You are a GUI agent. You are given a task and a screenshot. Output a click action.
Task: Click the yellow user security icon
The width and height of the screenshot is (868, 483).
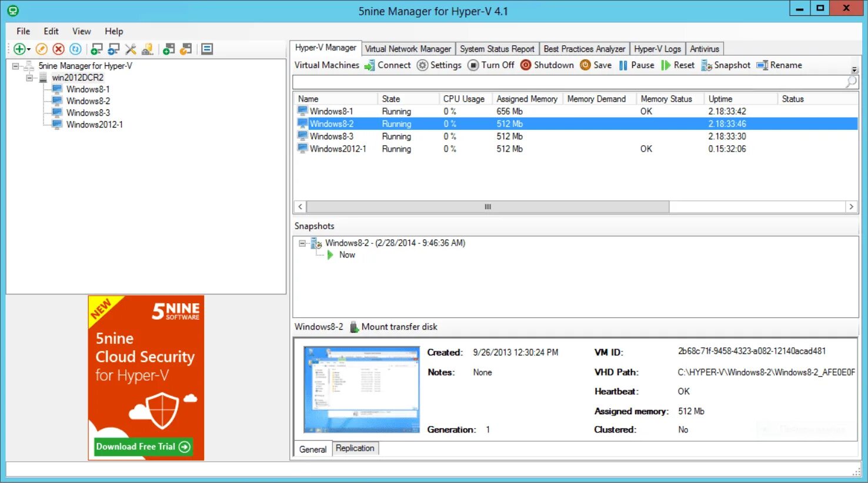coord(148,49)
